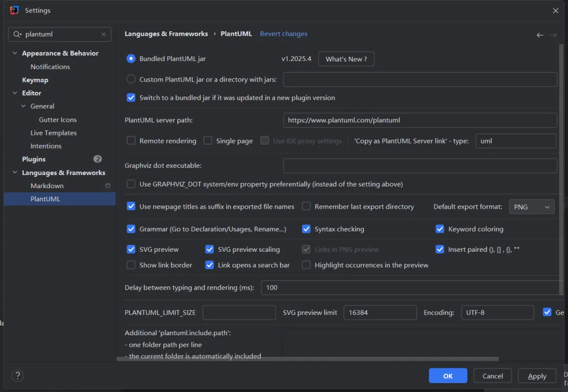Select Custom PlantUML jar radio button

[x=131, y=79]
